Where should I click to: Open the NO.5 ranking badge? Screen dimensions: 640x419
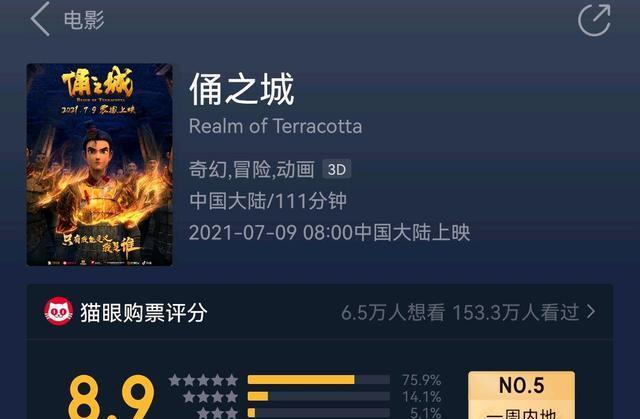click(x=522, y=395)
